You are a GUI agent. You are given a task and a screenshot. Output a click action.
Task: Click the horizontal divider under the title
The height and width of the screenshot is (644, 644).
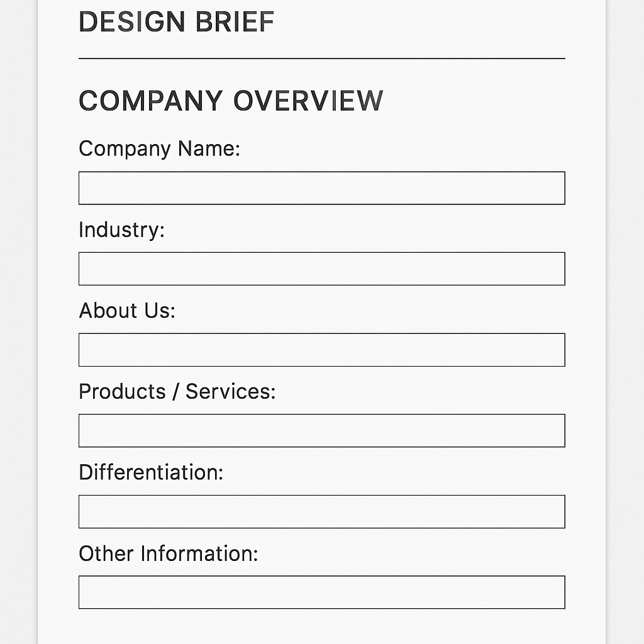coord(321,58)
